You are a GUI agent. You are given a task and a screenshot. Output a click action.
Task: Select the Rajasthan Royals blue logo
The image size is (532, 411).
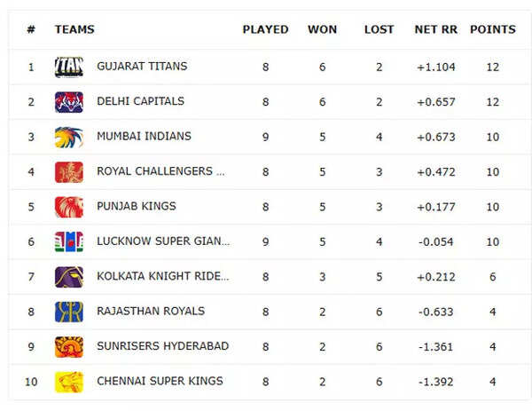69,312
